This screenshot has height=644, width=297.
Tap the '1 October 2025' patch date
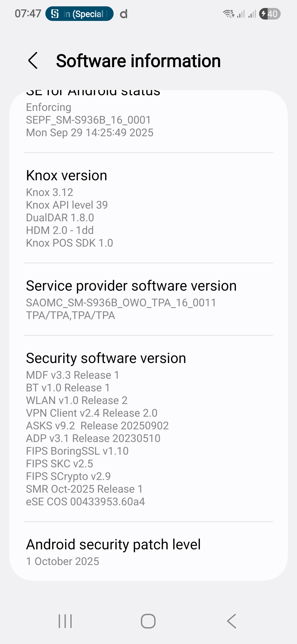click(62, 561)
